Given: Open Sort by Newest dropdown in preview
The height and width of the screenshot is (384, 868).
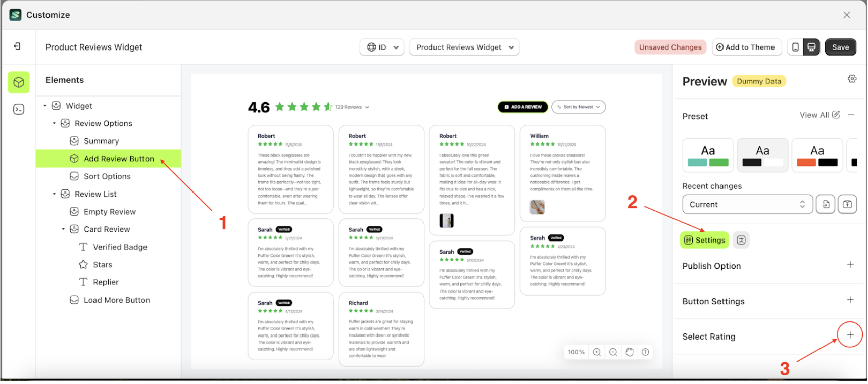Looking at the screenshot, I should (578, 107).
